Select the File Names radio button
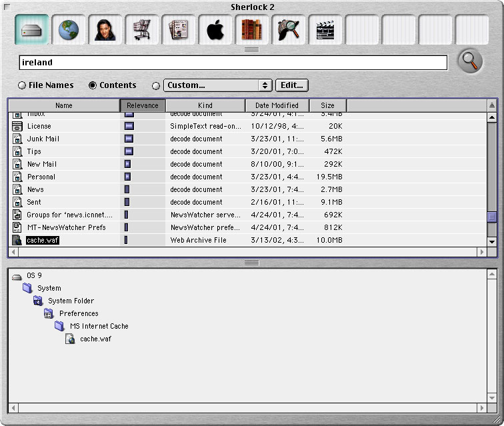Image resolution: width=504 pixels, height=426 pixels. click(x=21, y=85)
